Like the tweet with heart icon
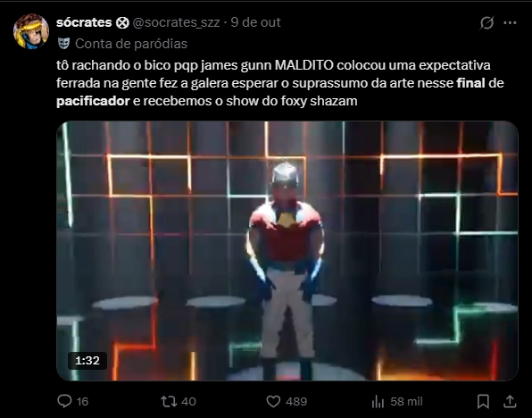Viewport: 532px width, 418px height. pyautogui.click(x=273, y=401)
